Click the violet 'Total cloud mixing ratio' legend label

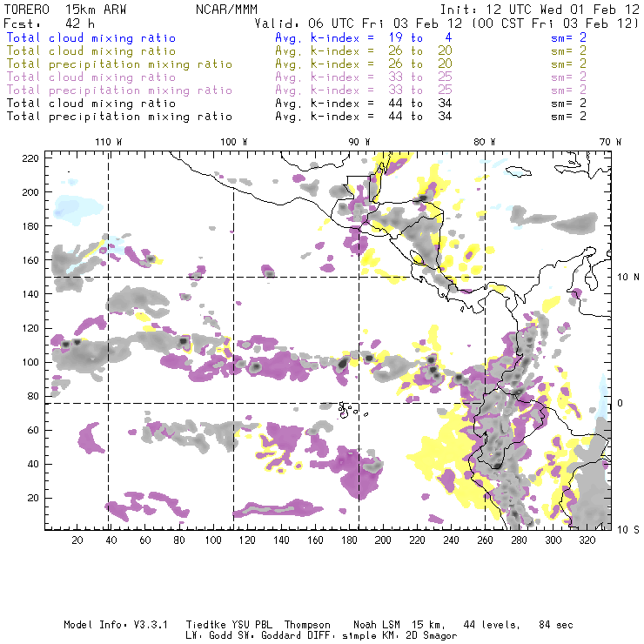(x=91, y=77)
